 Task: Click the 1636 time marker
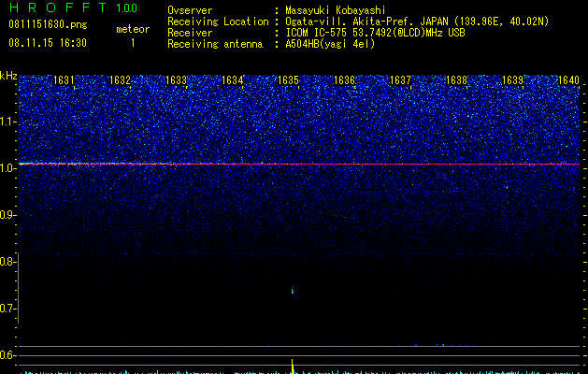pyautogui.click(x=344, y=80)
